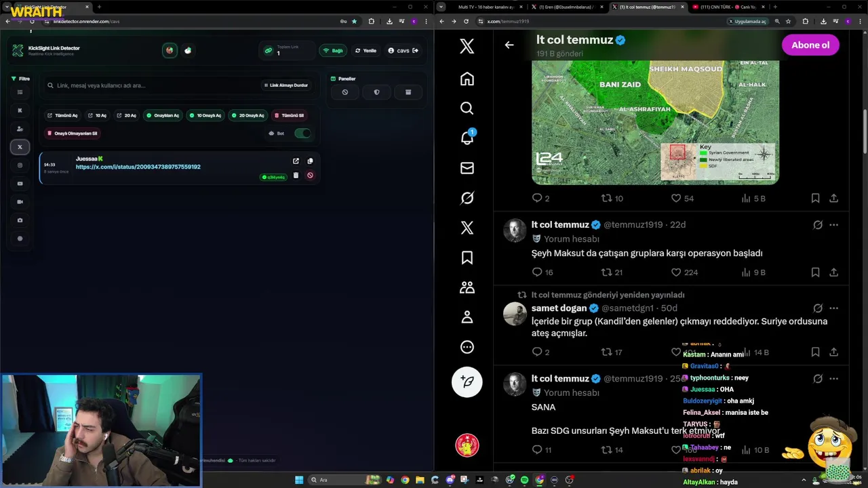Viewport: 868px width, 488px height.
Task: Open the Aleppo map image thumbnail
Action: pyautogui.click(x=655, y=122)
